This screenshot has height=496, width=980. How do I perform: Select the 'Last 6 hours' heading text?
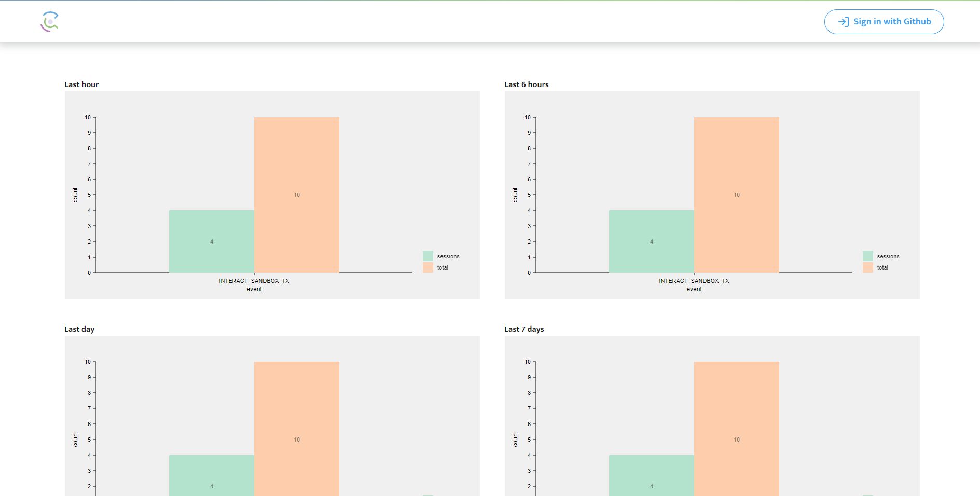[x=527, y=84]
